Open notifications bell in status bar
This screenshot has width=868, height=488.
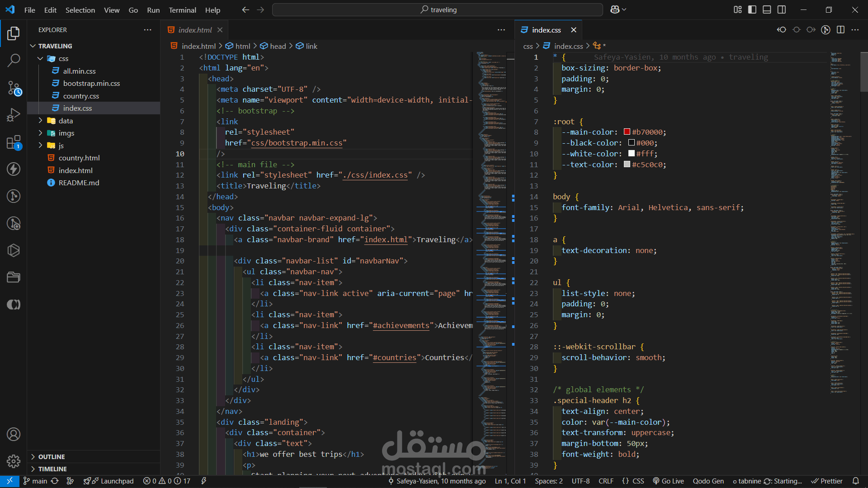pos(855,481)
